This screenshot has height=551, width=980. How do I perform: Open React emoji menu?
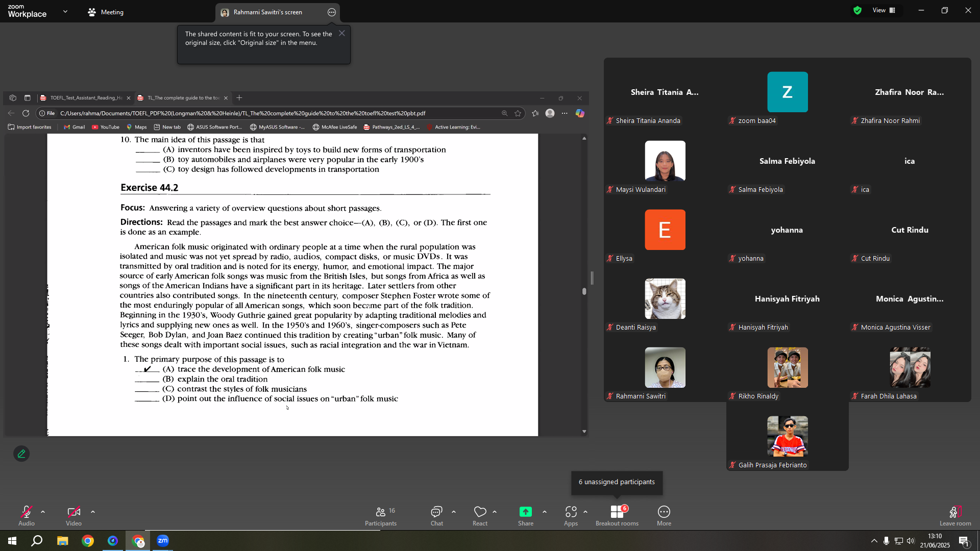pyautogui.click(x=480, y=515)
